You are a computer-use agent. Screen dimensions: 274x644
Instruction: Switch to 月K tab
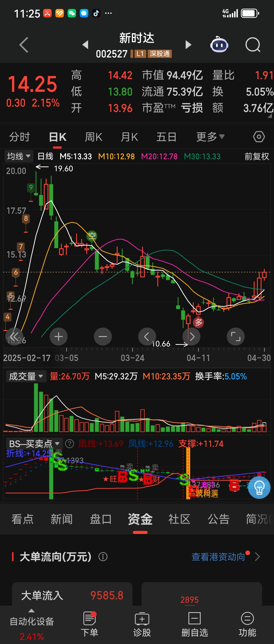(129, 137)
